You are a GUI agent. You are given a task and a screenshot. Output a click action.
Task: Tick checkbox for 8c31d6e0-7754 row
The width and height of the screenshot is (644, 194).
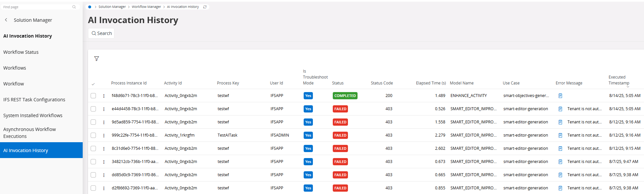coord(93,148)
